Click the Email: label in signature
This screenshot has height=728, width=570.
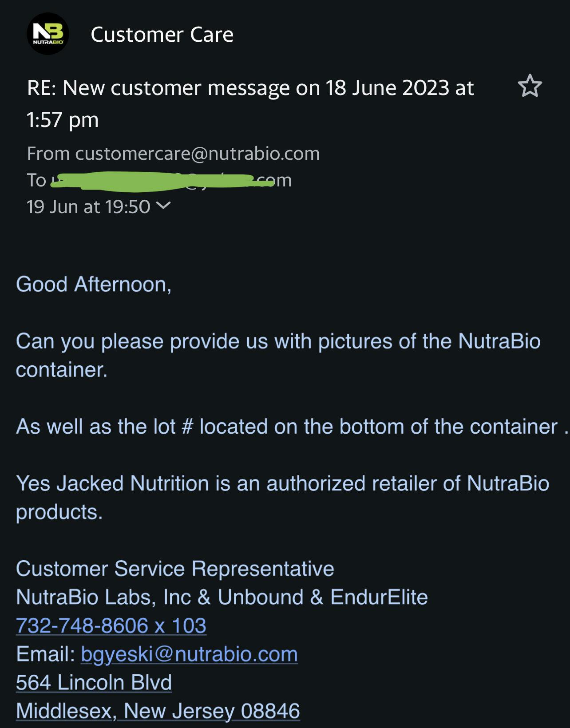(45, 654)
